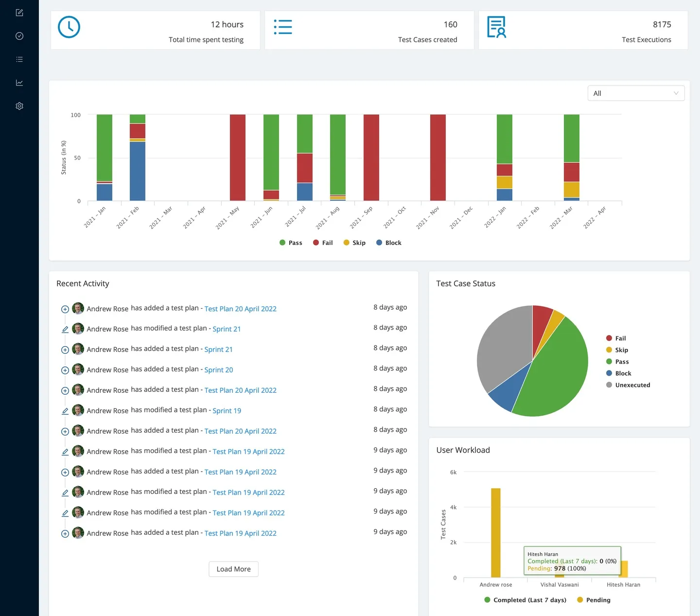Expand the first Test Plan 20 April activity

coord(65,309)
